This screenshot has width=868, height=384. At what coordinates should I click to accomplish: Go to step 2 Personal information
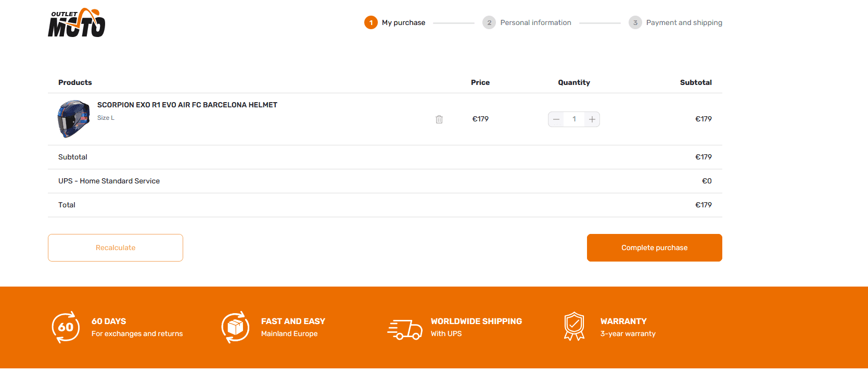527,22
